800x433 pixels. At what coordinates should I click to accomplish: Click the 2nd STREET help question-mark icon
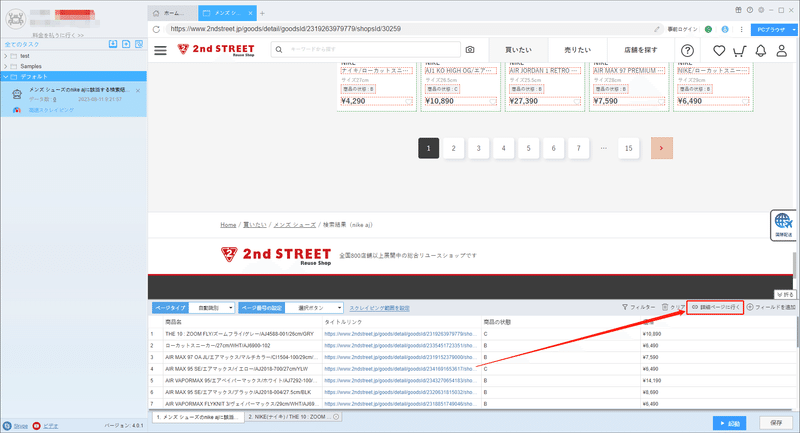[687, 50]
